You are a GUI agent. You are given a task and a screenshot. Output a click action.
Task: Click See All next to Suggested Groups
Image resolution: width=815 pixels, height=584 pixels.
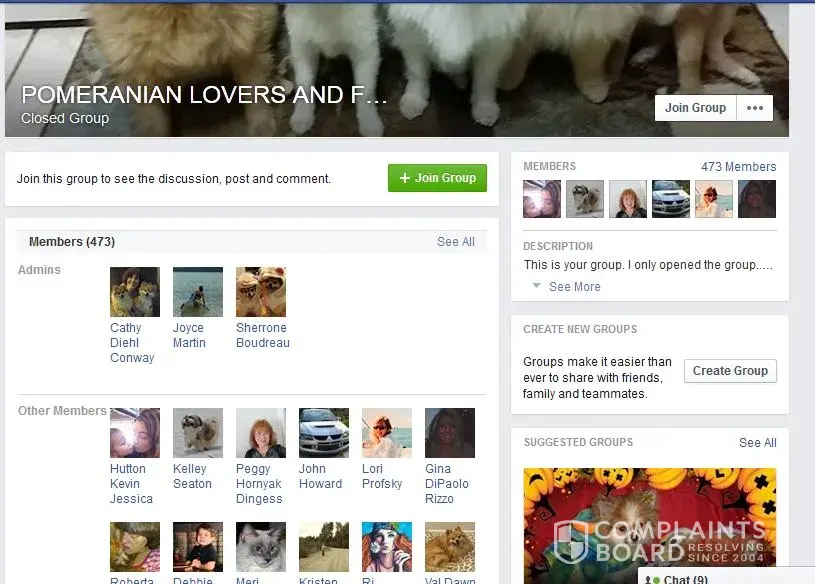point(757,443)
